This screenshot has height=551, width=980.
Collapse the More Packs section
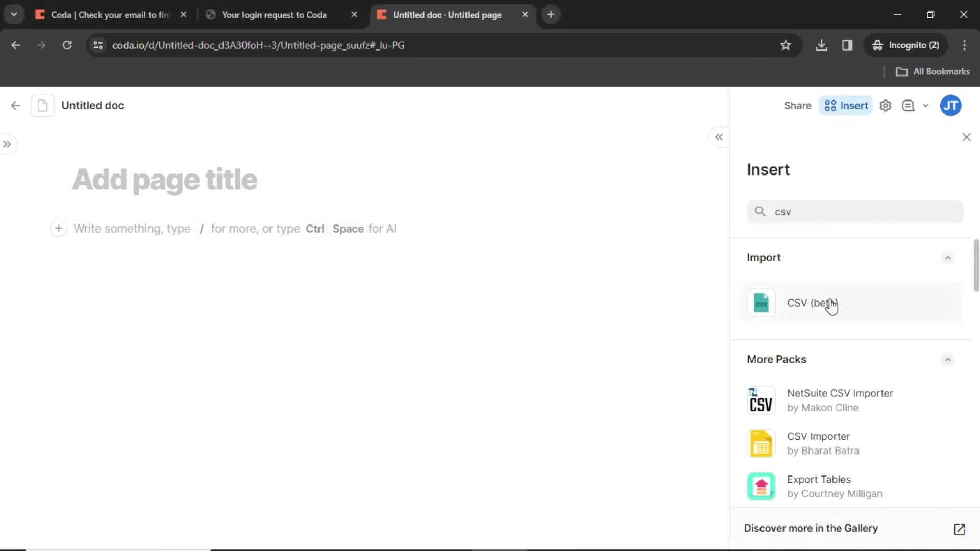click(x=948, y=360)
